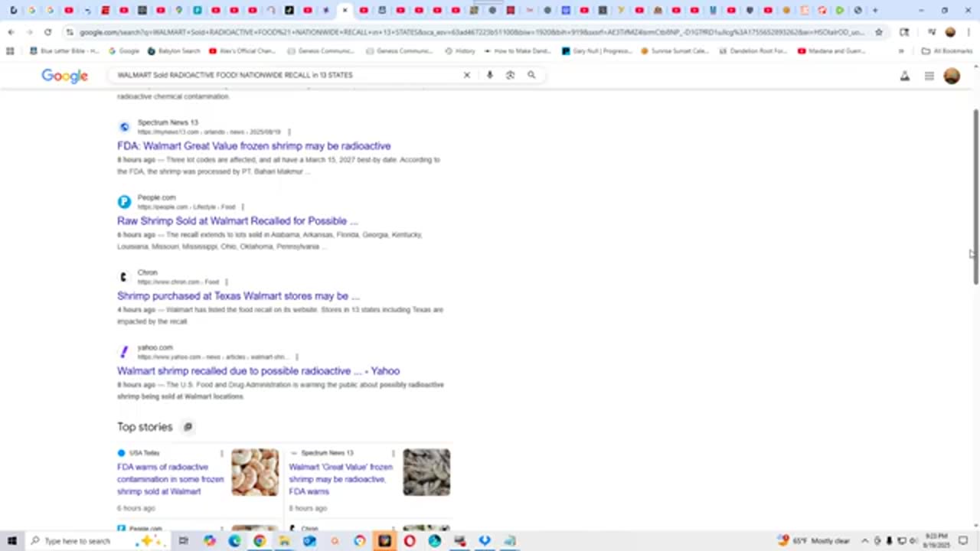The width and height of the screenshot is (980, 551).
Task: Click the Google logo
Action: (64, 76)
